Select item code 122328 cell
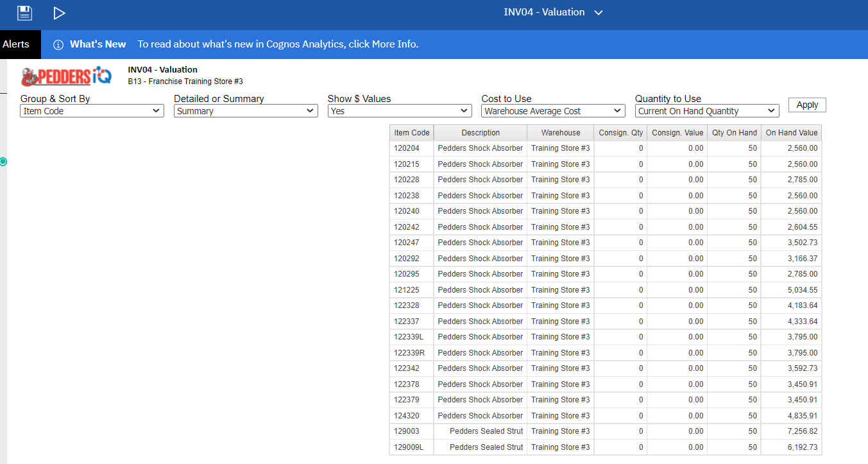The image size is (868, 464). [x=412, y=305]
